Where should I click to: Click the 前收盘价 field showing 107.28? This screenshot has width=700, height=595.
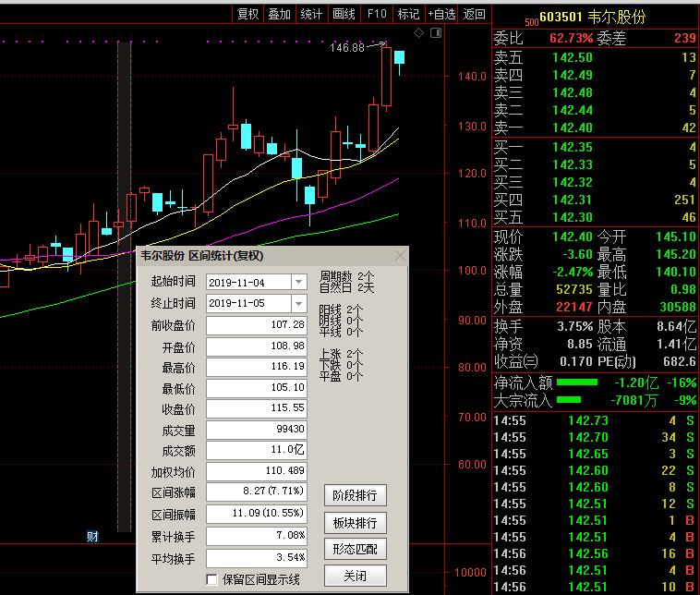coord(256,324)
